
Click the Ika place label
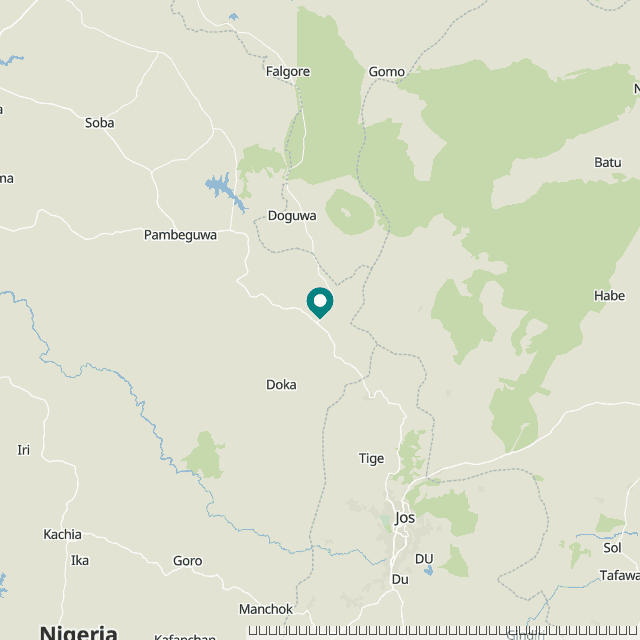pyautogui.click(x=80, y=560)
